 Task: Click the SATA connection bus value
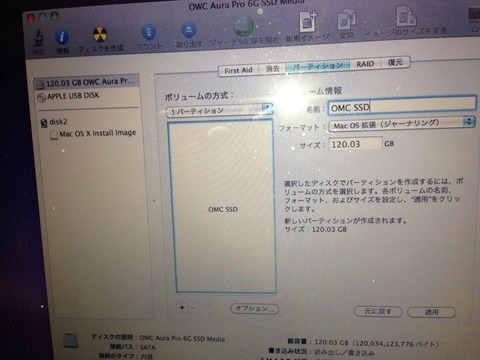point(148,347)
